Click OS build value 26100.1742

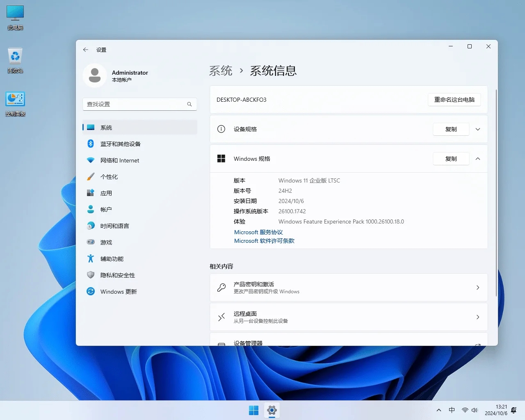pyautogui.click(x=292, y=211)
